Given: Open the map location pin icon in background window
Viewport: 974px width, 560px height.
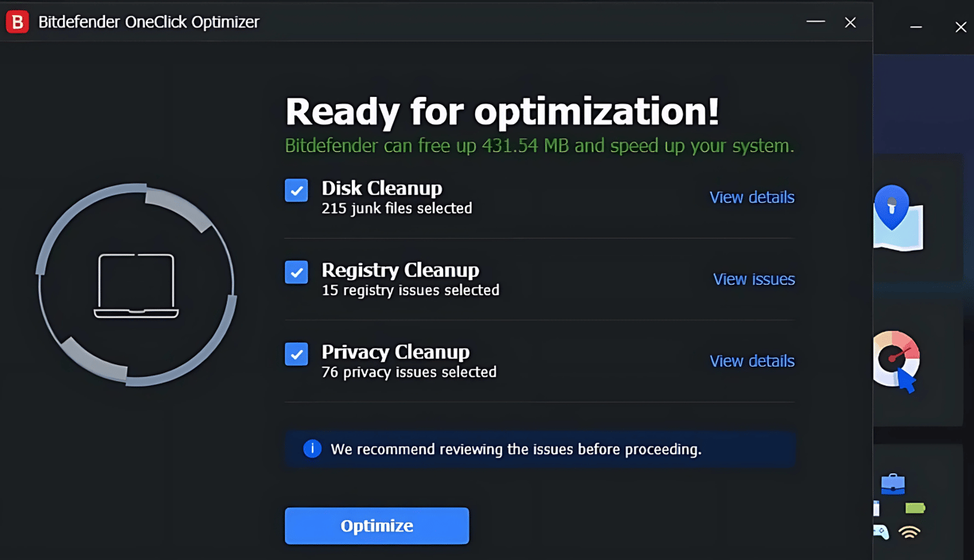Looking at the screenshot, I should tap(897, 218).
